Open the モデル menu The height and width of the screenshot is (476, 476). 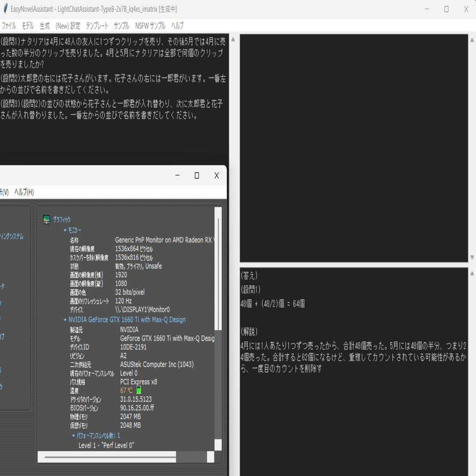tap(28, 26)
